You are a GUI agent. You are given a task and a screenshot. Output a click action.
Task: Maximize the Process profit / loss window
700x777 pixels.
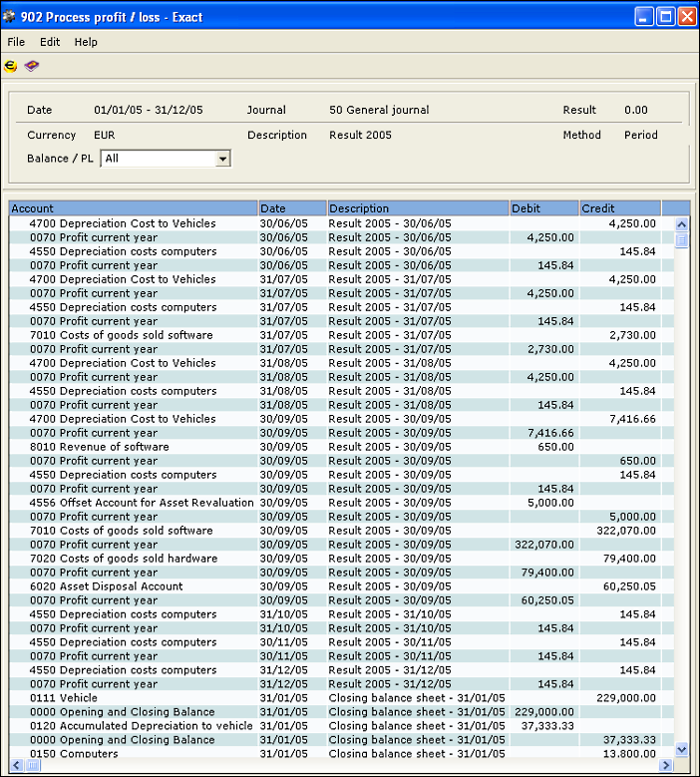666,17
